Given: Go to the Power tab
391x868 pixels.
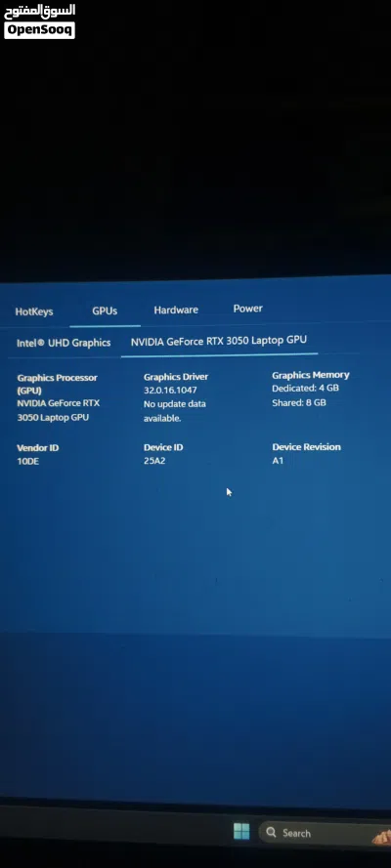Looking at the screenshot, I should [247, 309].
